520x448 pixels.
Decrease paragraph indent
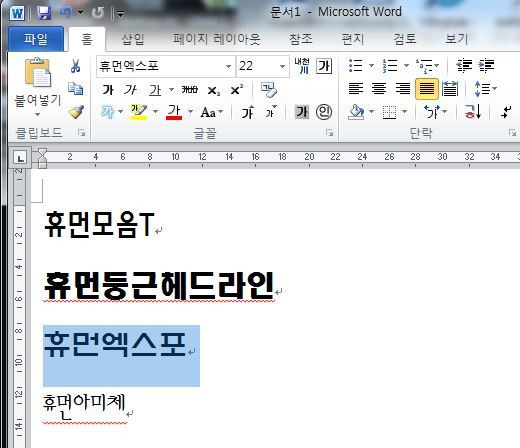pos(464,65)
